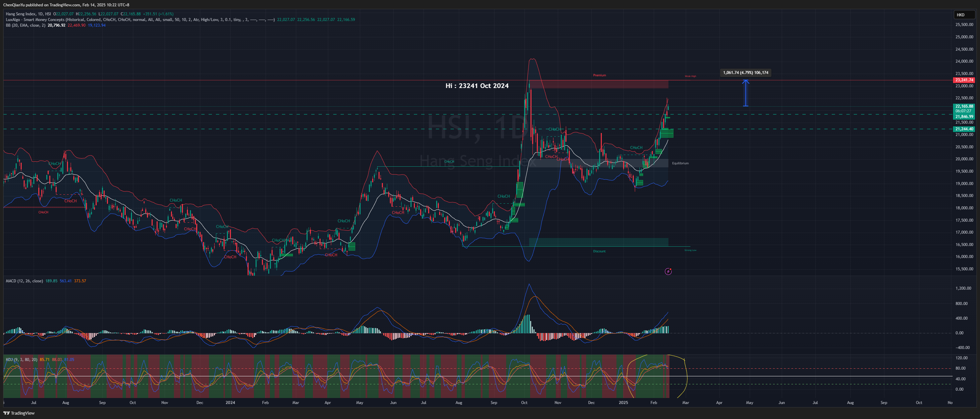Click the TradingView logo in the footer
980x419 pixels.
pos(19,413)
